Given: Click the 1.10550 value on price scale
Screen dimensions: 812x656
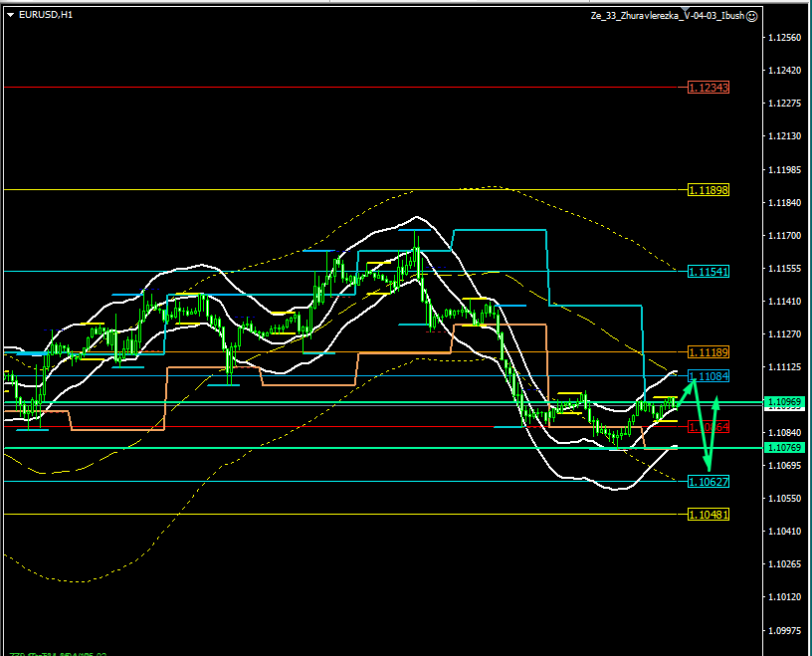Looking at the screenshot, I should click(784, 499).
